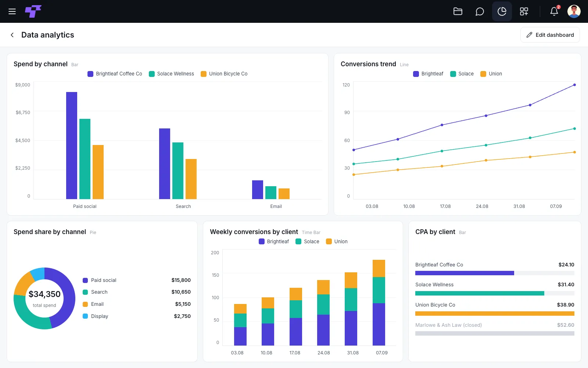
Task: Click the Search Solace Wellness green bar
Action: pyautogui.click(x=178, y=171)
